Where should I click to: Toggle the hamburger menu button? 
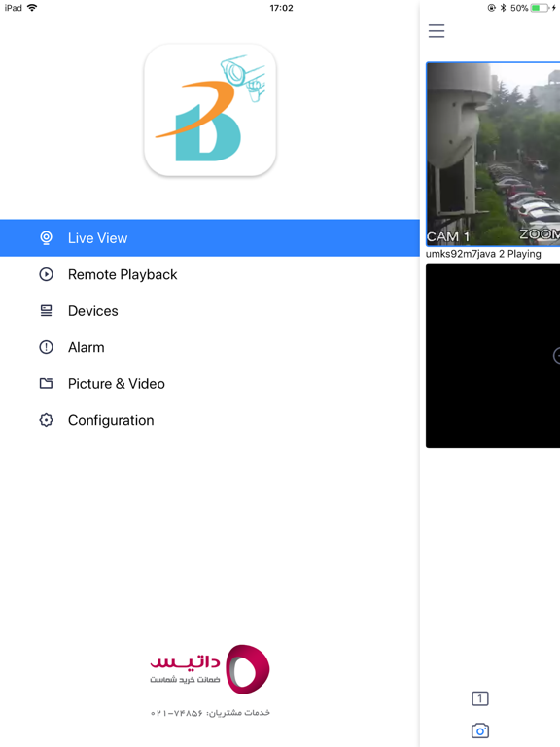coord(437,31)
